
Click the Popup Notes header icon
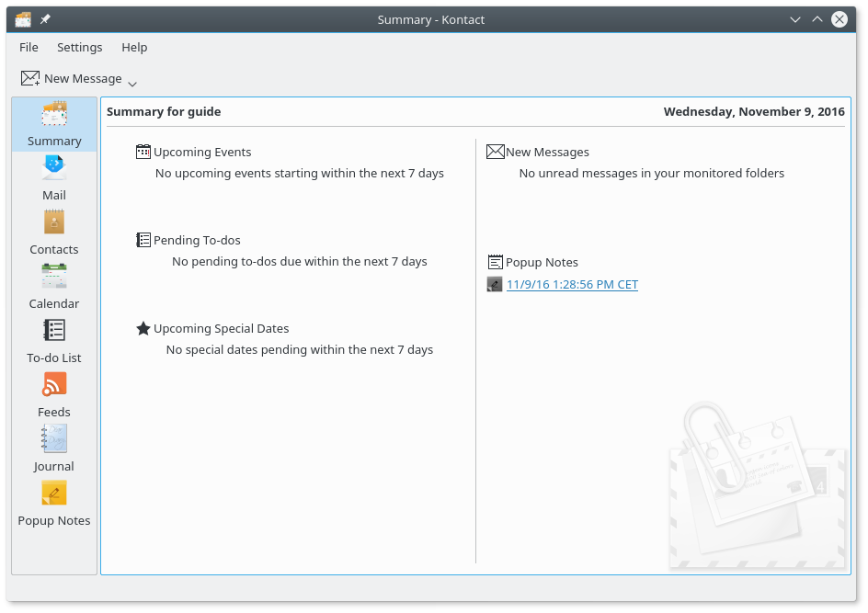pos(496,262)
